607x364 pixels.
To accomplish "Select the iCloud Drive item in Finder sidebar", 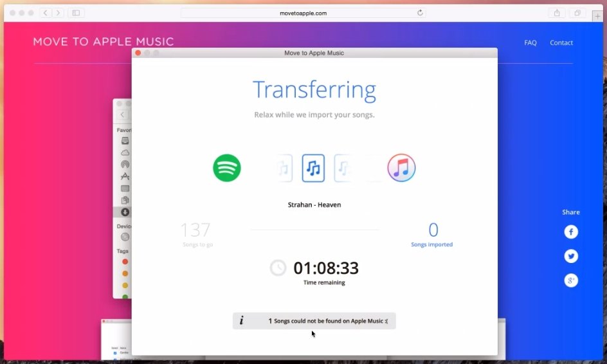I will click(x=125, y=152).
